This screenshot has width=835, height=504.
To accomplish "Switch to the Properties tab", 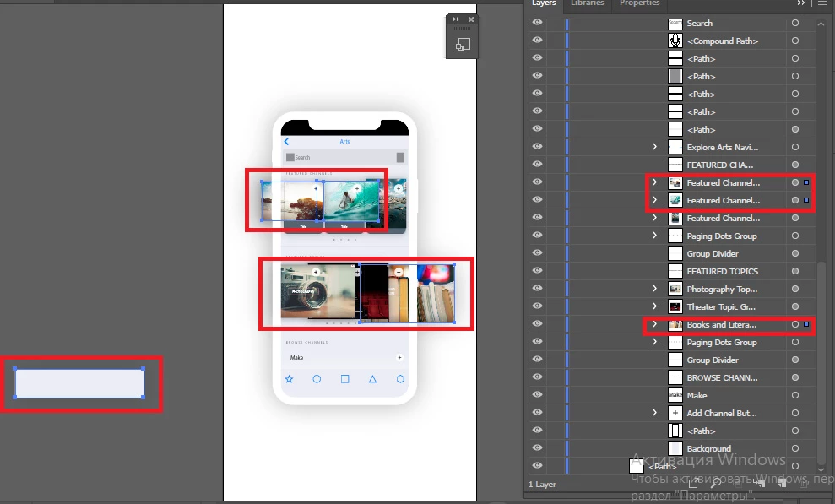I will 640,3.
